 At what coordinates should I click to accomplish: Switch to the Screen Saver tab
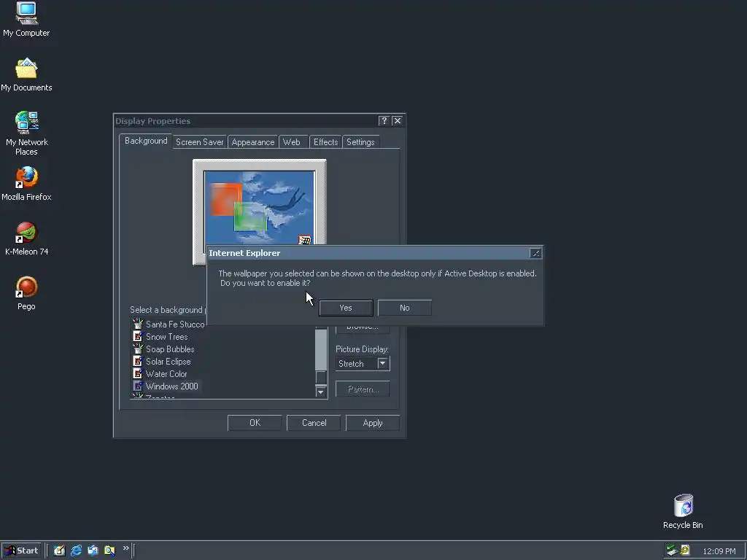coord(200,142)
